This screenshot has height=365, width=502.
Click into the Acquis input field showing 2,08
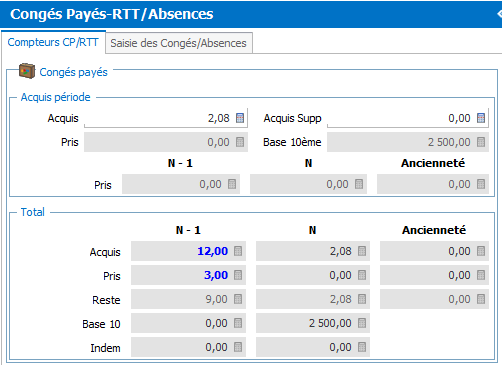[x=166, y=118]
